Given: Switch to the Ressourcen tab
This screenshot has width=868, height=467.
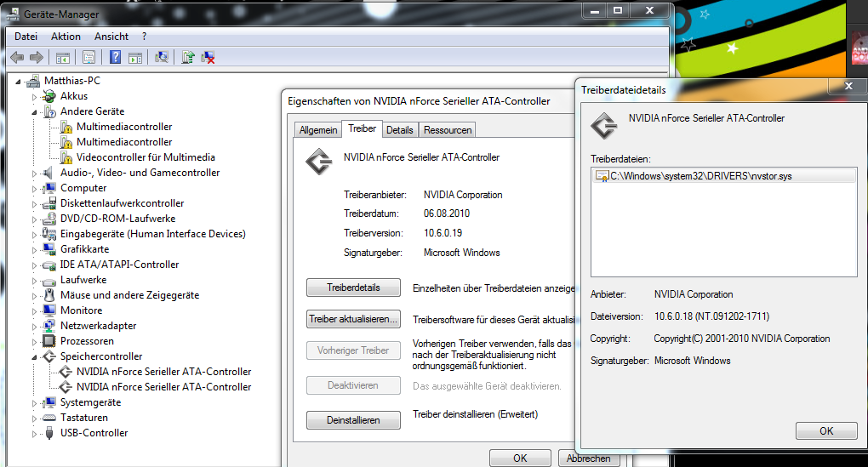Looking at the screenshot, I should tap(448, 130).
